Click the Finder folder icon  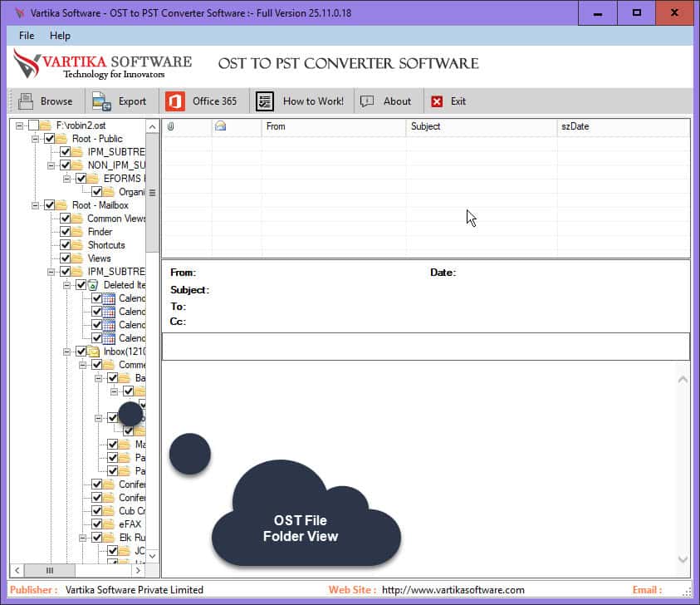77,232
